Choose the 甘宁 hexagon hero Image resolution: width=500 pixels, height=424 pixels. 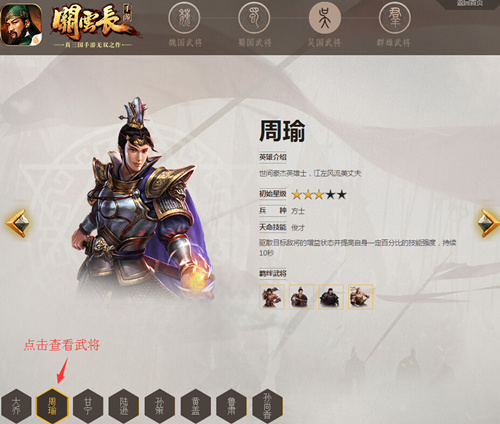pyautogui.click(x=88, y=405)
